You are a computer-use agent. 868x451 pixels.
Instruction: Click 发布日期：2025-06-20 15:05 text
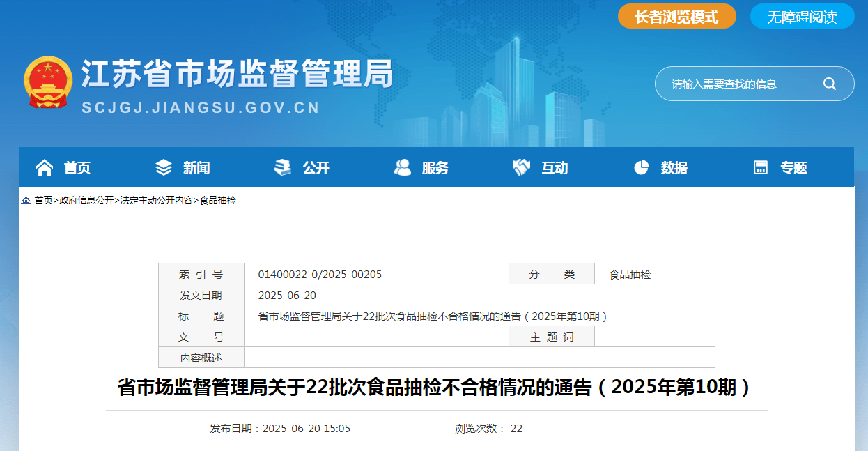(x=280, y=428)
